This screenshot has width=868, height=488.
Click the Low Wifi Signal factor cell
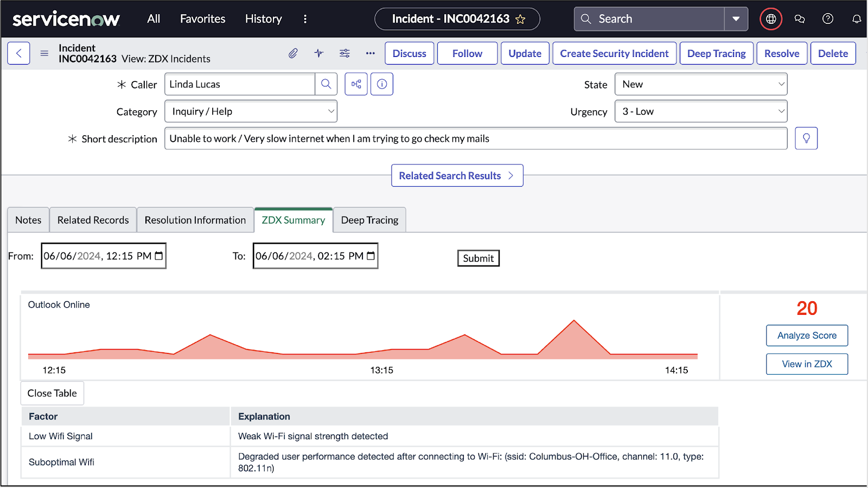pos(126,436)
